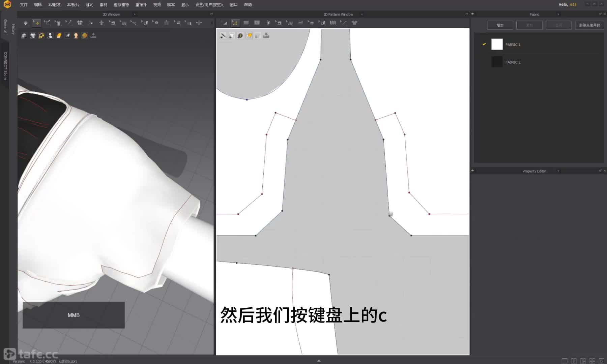607x364 pixels.
Task: Click the export tray icon in 2D window
Action: pyautogui.click(x=266, y=36)
